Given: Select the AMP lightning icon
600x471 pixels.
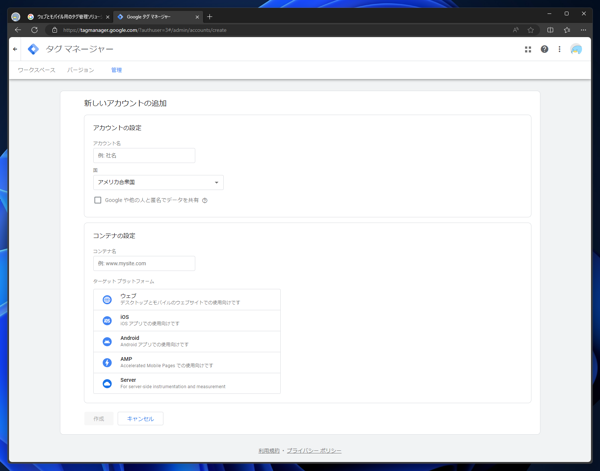Looking at the screenshot, I should (107, 363).
